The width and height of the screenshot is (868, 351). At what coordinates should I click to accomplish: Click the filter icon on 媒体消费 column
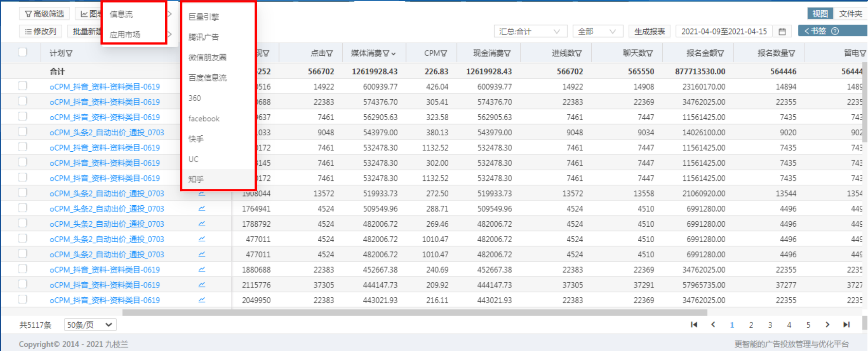click(x=386, y=53)
